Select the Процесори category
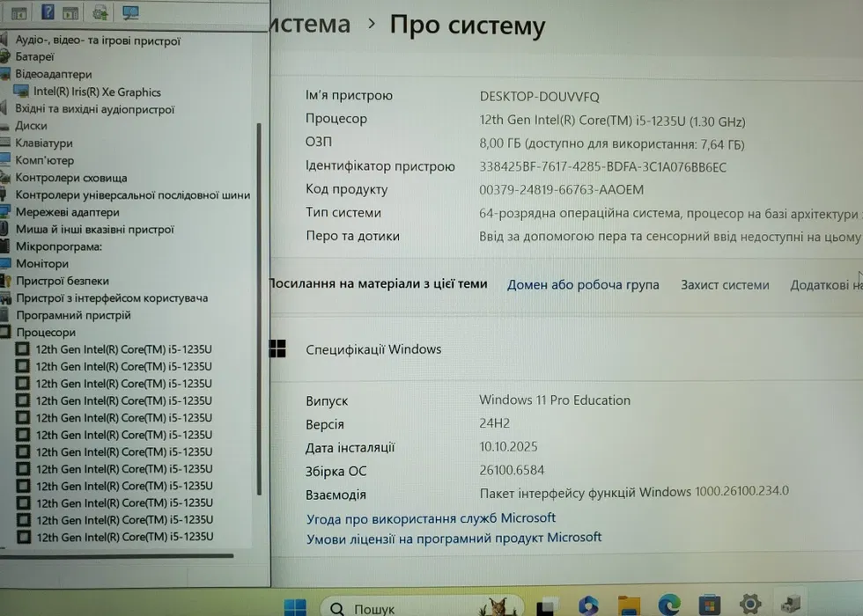 [x=46, y=333]
